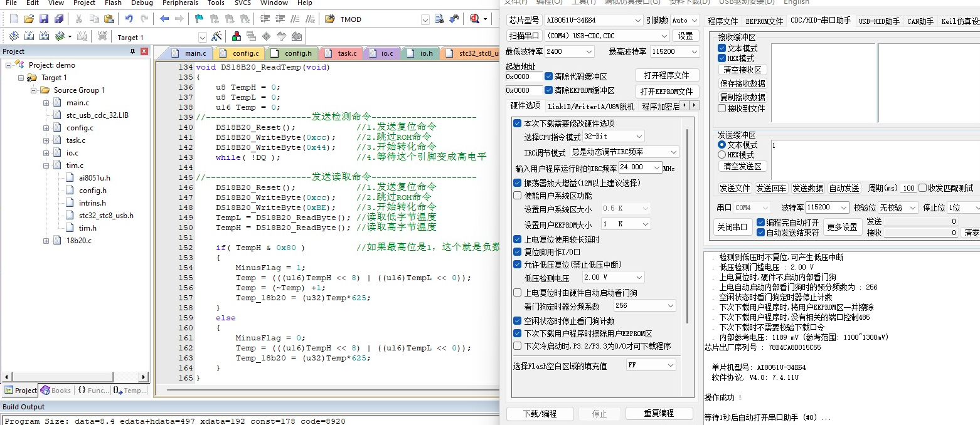Viewport: 980px width, 425px height.
Task: Uncheck 本次下载需要修改硬件选项
Action: coord(518,123)
